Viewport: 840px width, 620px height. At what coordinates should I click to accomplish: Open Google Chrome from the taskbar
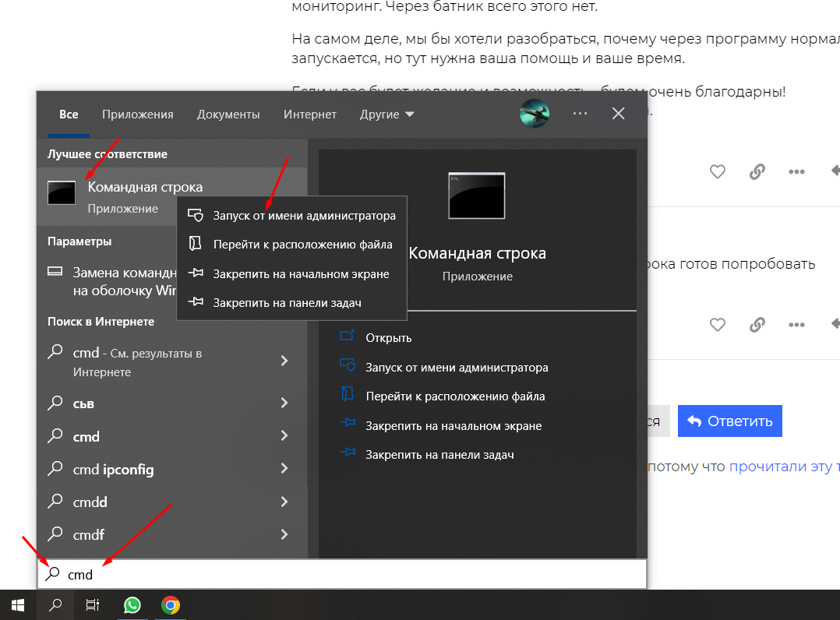171,604
